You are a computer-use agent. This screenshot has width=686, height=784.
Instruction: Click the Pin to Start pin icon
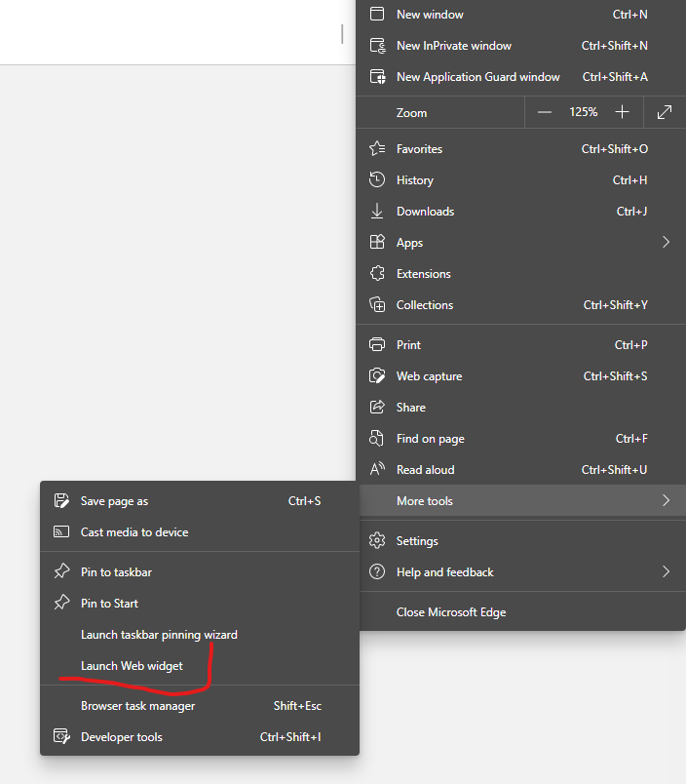tap(62, 603)
